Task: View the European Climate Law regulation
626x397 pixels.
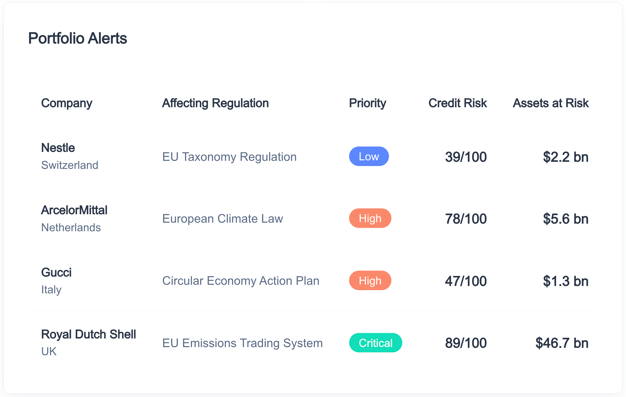Action: [x=222, y=218]
